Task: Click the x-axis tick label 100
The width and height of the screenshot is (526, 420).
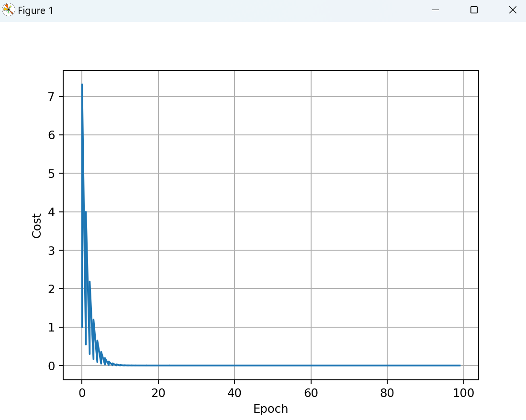Action: (x=463, y=393)
